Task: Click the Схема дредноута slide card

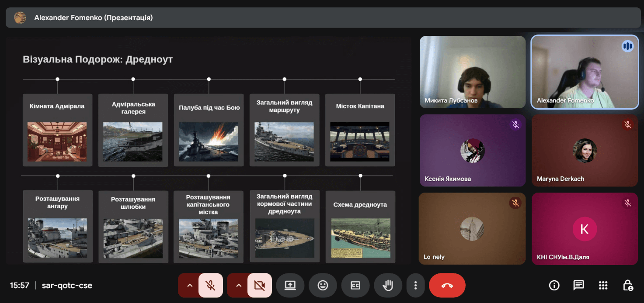Action: [360, 226]
